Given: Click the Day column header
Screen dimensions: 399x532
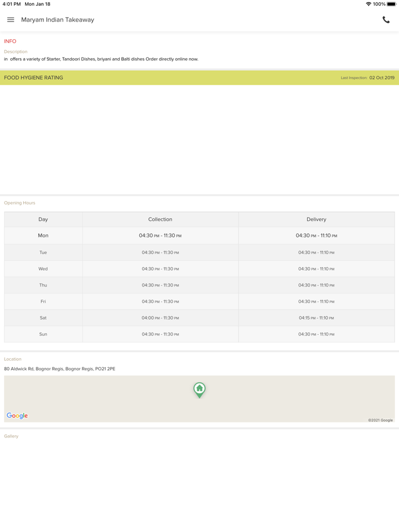Looking at the screenshot, I should click(x=43, y=219).
